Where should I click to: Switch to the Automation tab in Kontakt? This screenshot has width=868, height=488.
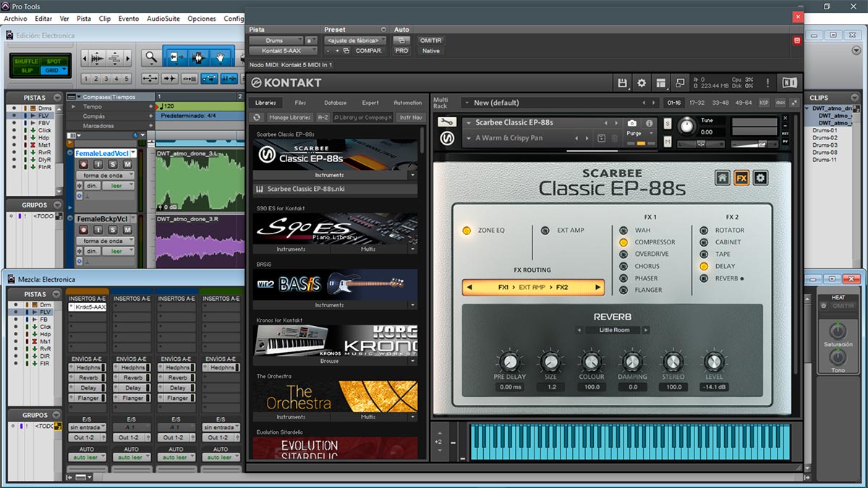[x=407, y=103]
